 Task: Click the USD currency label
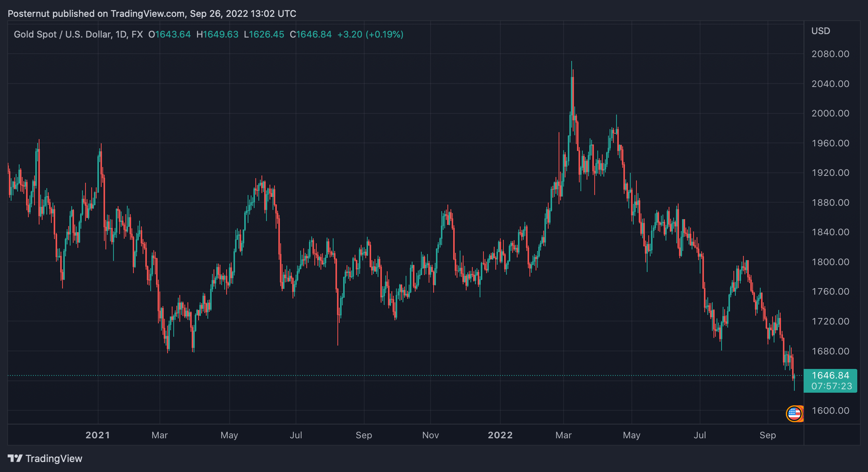(x=821, y=31)
